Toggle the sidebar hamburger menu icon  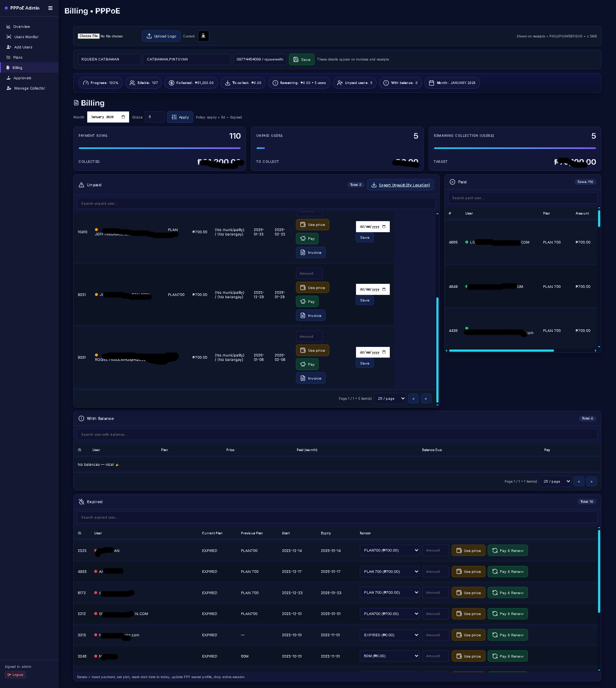pos(50,8)
